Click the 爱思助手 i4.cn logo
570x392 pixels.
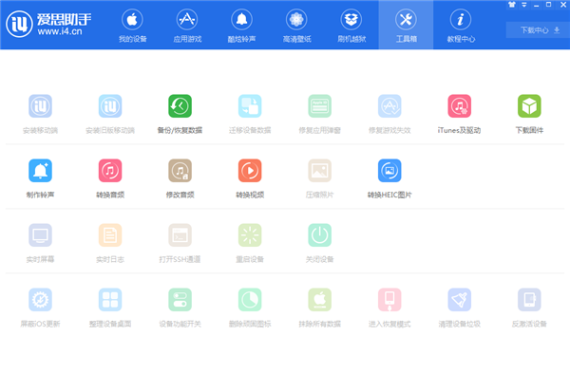tap(49, 26)
